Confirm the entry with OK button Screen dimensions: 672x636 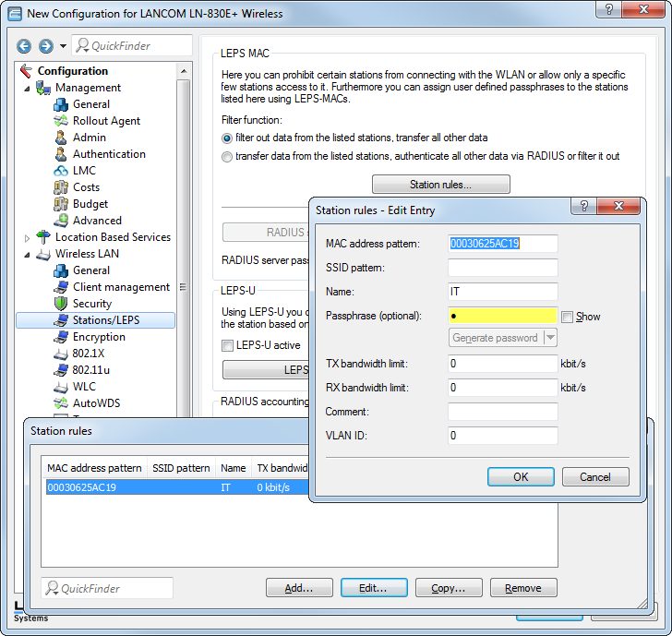(521, 477)
